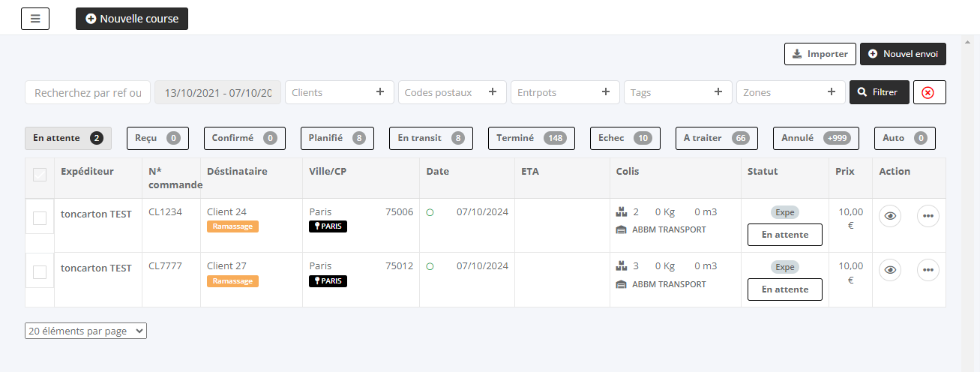Click En attente status button for CL1234
Screen dimensions: 980x372
coord(785,235)
